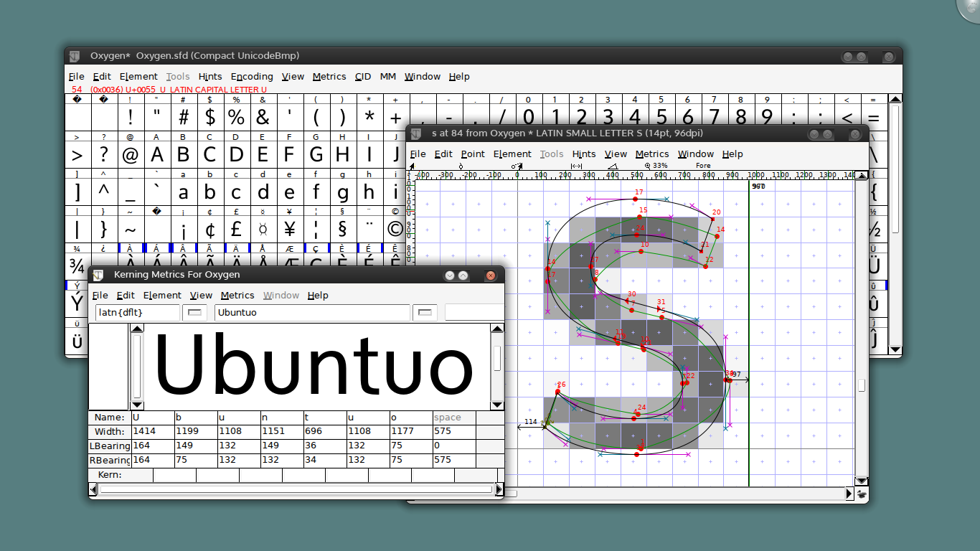Close the Kerning Metrics For Oxygen window

(491, 275)
